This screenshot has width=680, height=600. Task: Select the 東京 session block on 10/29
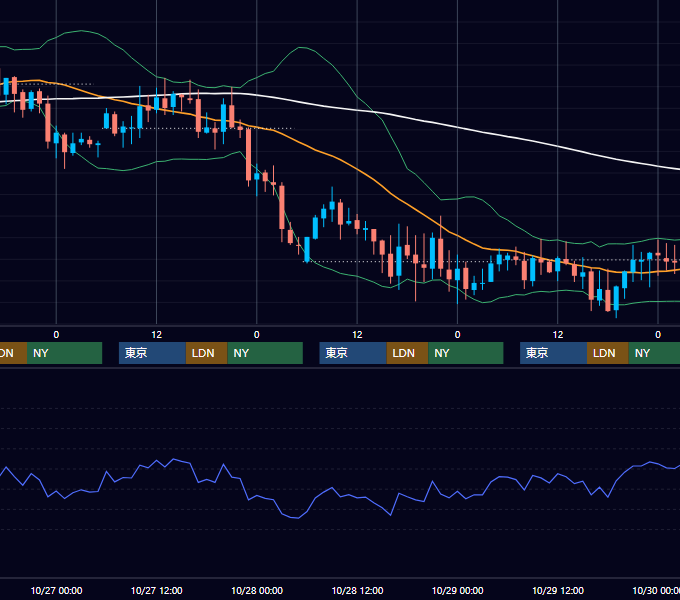[x=553, y=353]
